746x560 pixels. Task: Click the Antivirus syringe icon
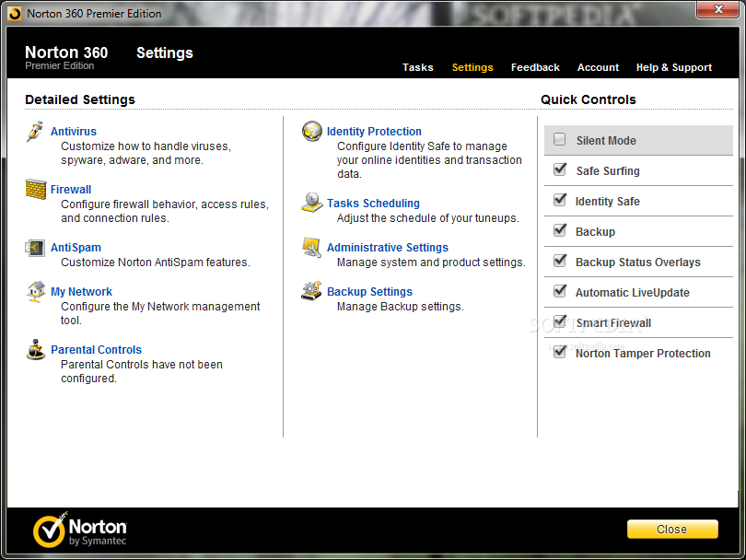35,132
